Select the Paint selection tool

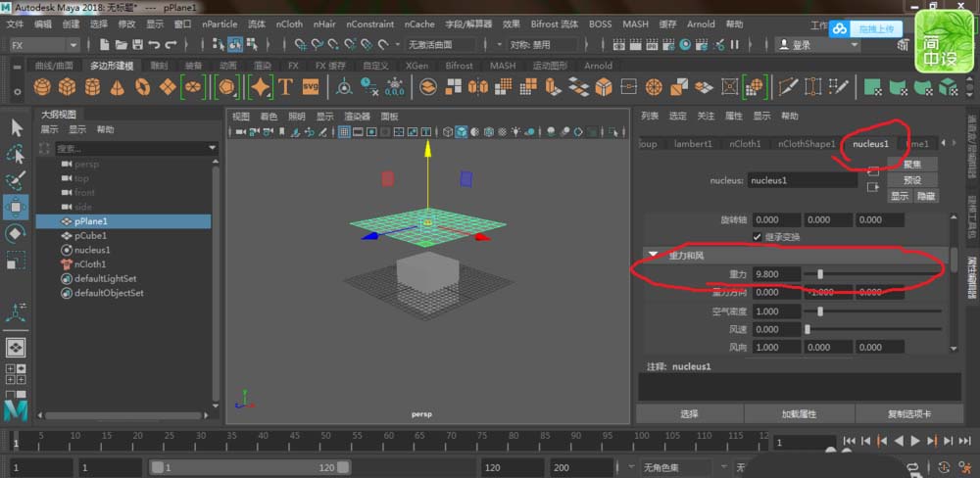17,180
